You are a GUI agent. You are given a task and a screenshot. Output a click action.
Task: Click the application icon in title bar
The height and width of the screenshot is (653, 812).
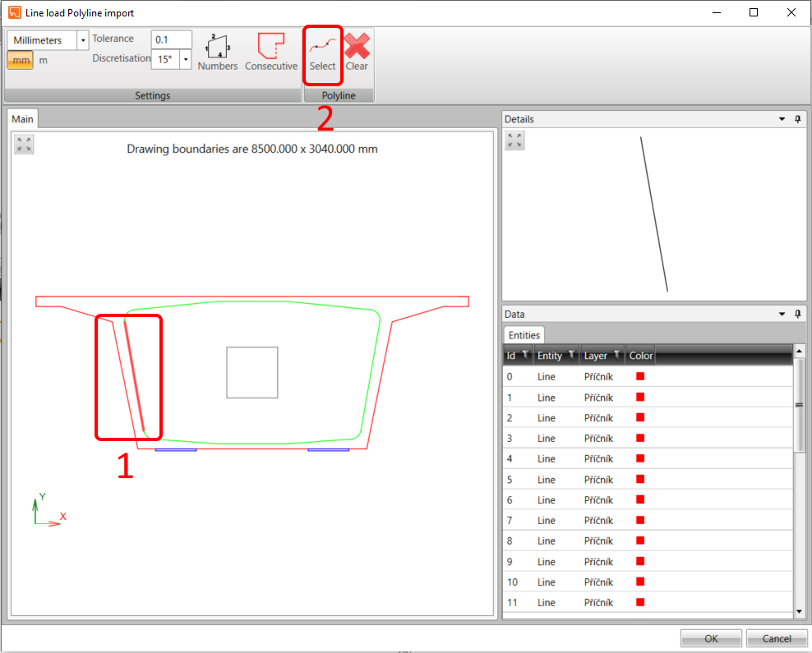pos(15,12)
